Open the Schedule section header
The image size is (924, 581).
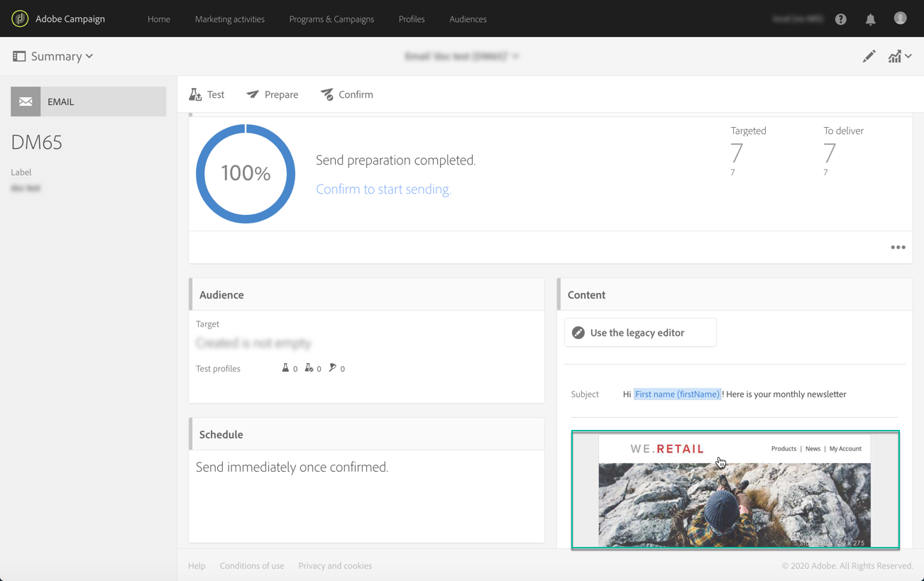(366, 434)
